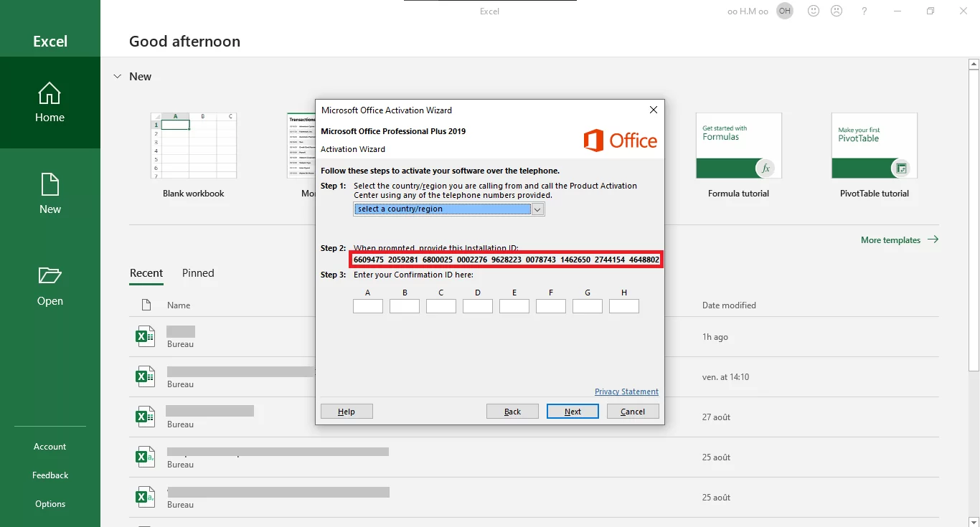Expand select a country/region dropdown
The height and width of the screenshot is (527, 980).
click(537, 209)
